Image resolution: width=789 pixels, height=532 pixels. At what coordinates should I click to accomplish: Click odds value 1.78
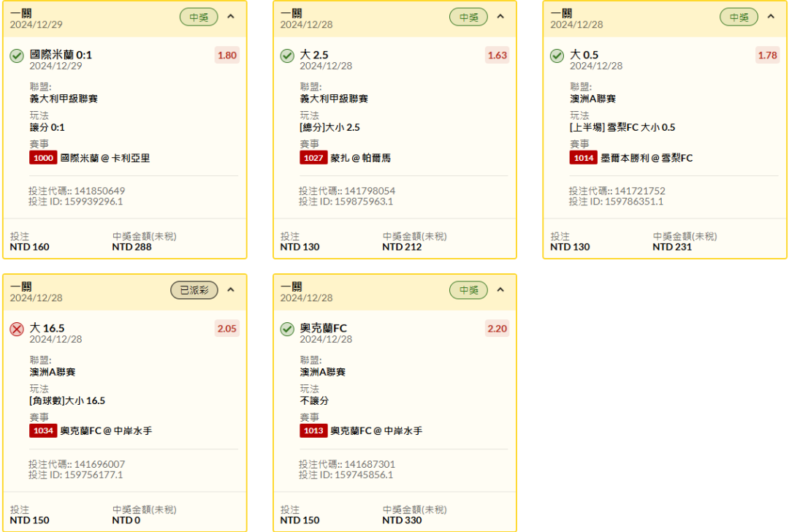pos(767,56)
